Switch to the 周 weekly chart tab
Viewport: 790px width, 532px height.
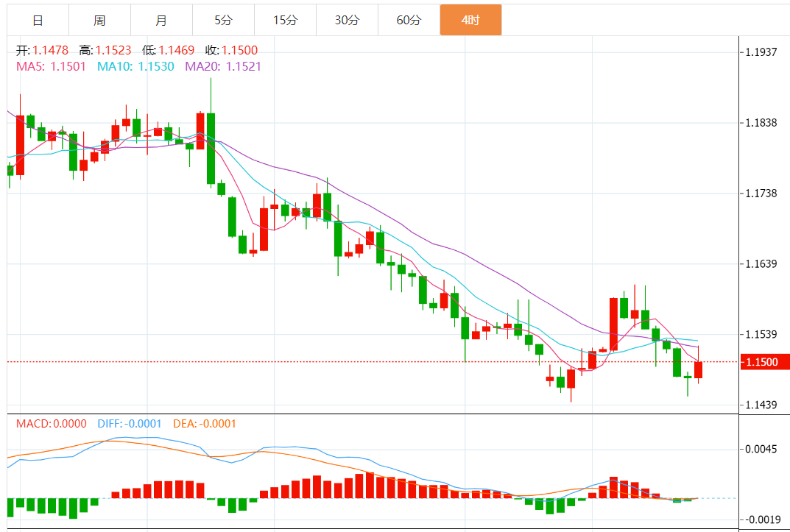(99, 20)
